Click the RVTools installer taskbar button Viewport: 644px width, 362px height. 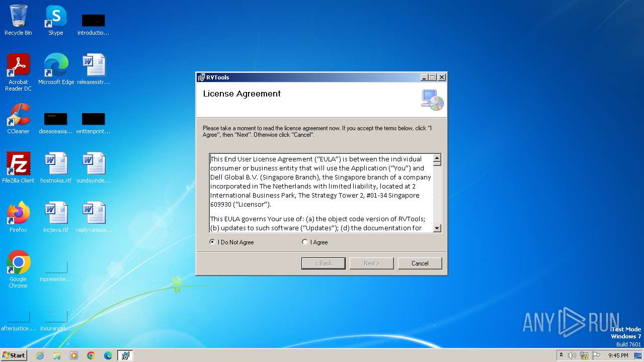tap(125, 355)
